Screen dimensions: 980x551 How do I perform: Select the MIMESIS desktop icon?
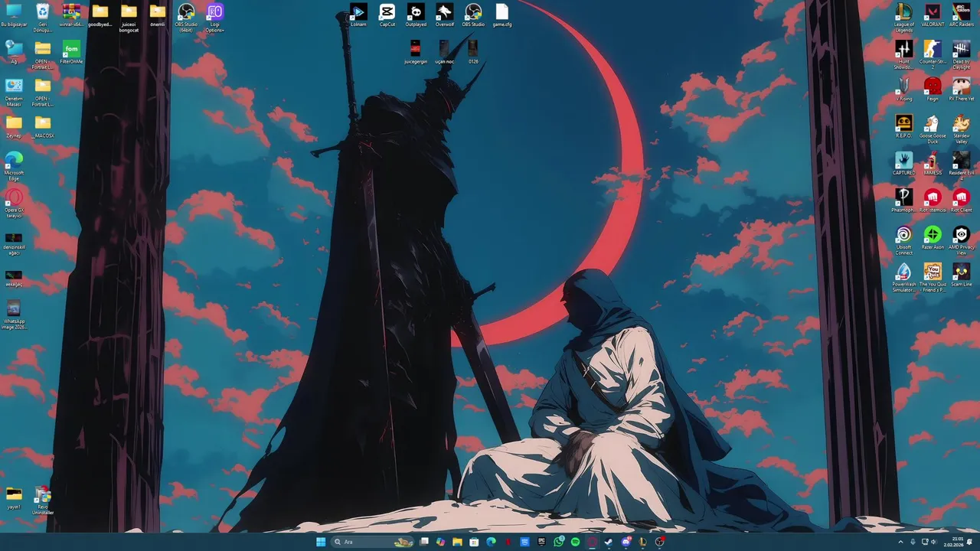click(933, 163)
